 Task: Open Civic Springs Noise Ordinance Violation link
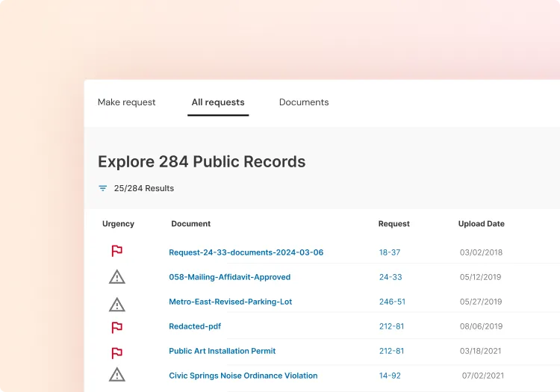tap(243, 376)
